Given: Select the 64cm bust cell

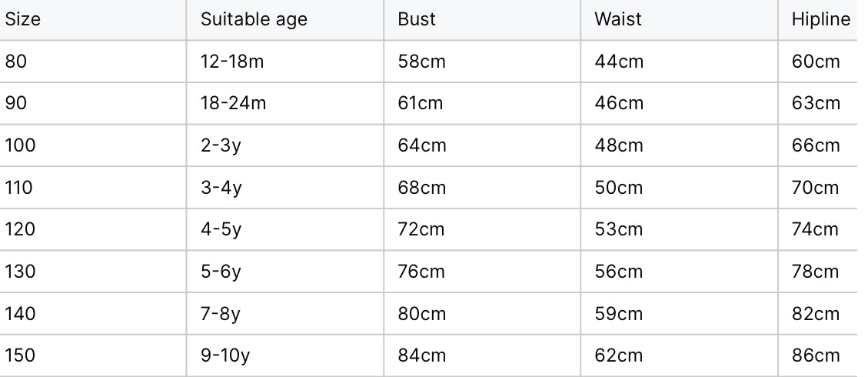Looking at the screenshot, I should [421, 145].
